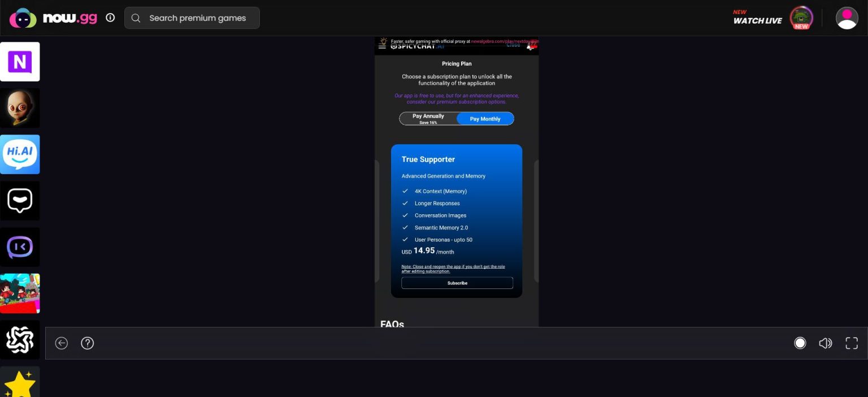
Task: Click the back arrow in bottom toolbar
Action: [62, 343]
